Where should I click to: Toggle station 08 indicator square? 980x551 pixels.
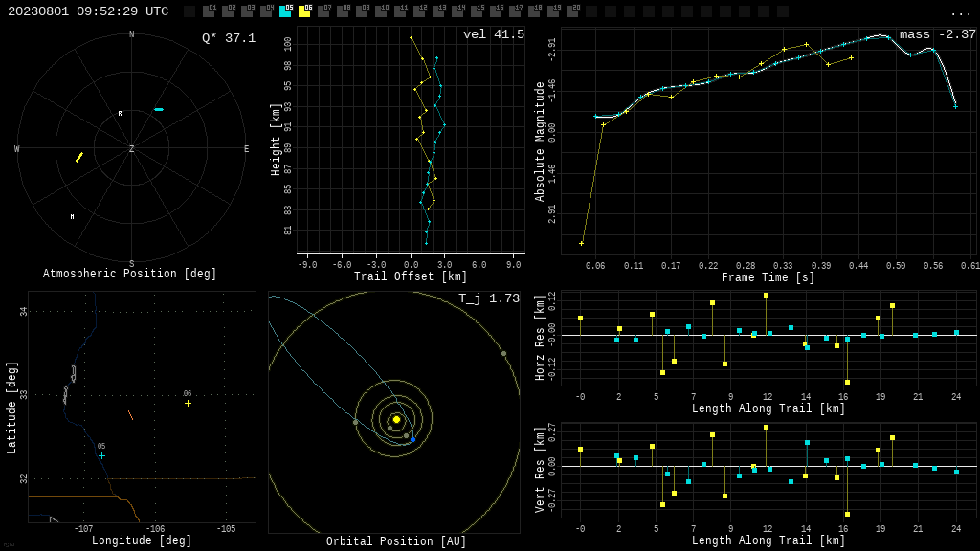click(x=344, y=11)
